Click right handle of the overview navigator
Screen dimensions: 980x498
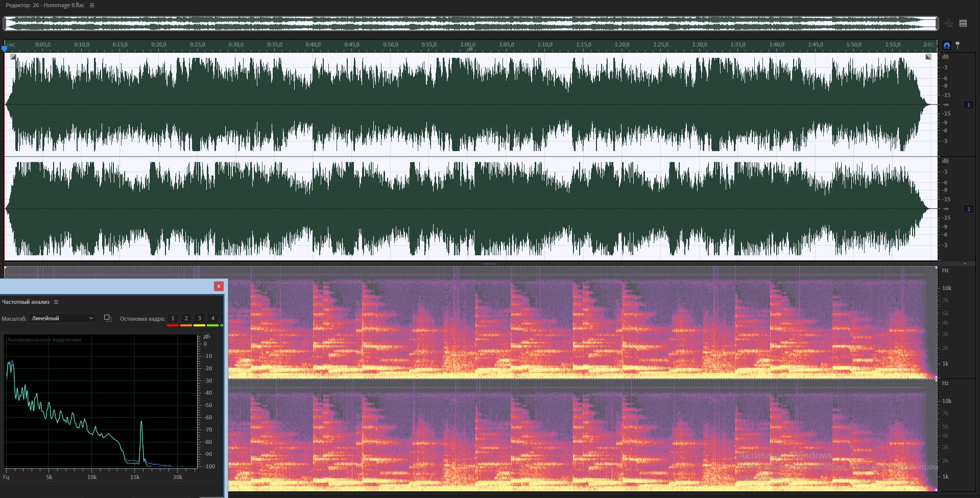[x=937, y=23]
